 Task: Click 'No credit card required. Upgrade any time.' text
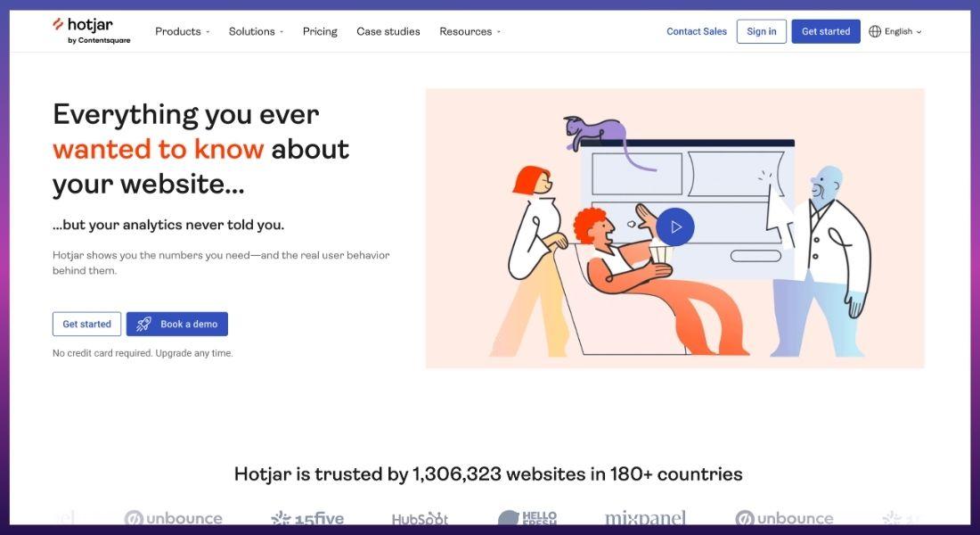(x=143, y=353)
